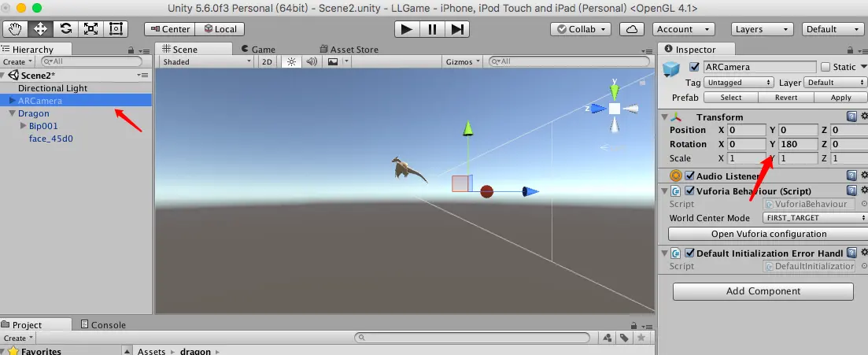Toggle scene lighting sun icon
868x355 pixels.
(291, 61)
